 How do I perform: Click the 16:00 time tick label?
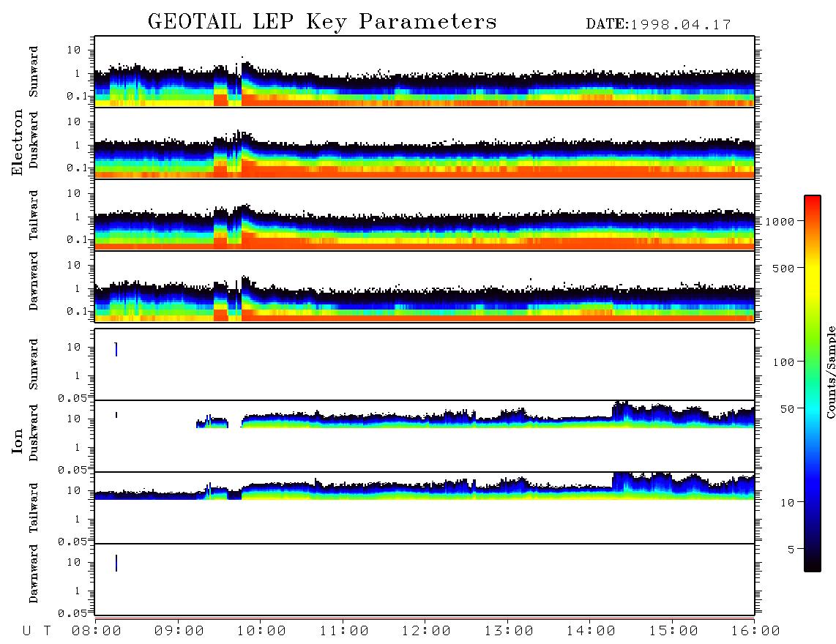755,632
